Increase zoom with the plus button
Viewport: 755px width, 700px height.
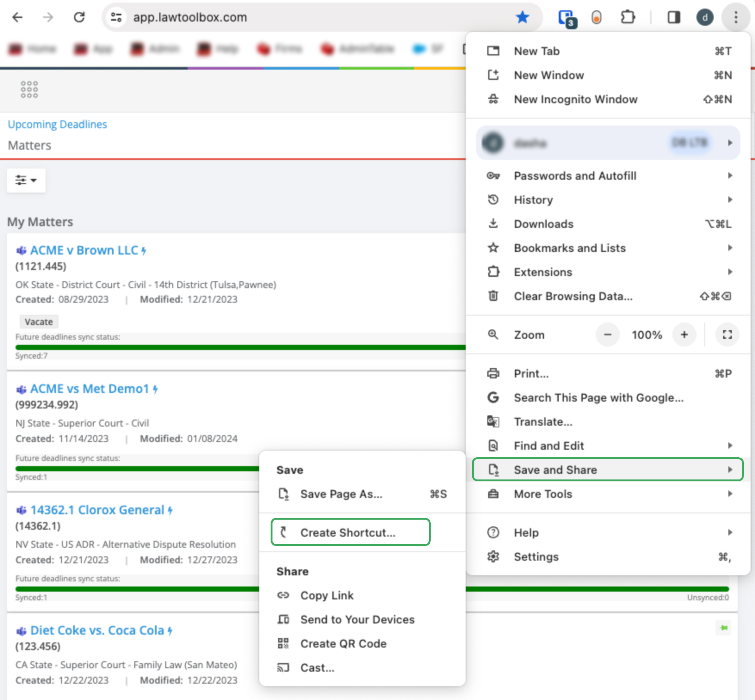[x=684, y=335]
